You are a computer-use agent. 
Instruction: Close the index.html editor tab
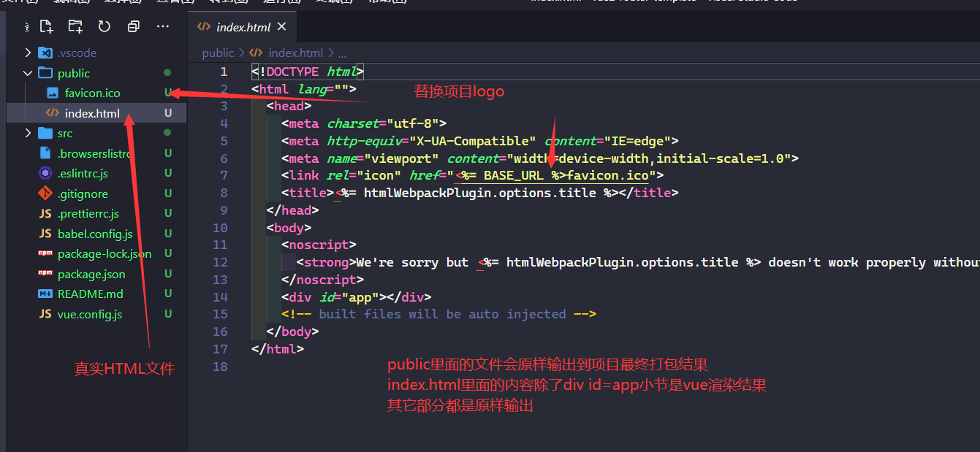(281, 27)
